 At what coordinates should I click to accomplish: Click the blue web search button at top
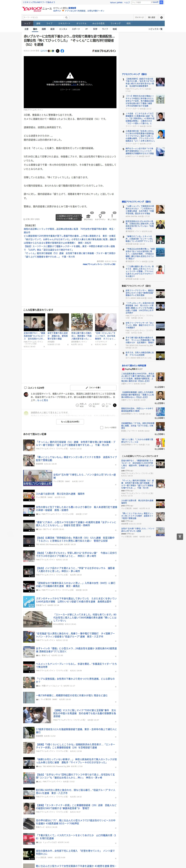[161, 2]
